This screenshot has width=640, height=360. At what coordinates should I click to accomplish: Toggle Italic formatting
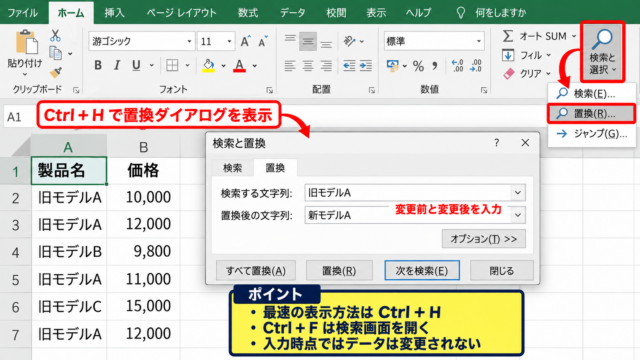[117, 65]
